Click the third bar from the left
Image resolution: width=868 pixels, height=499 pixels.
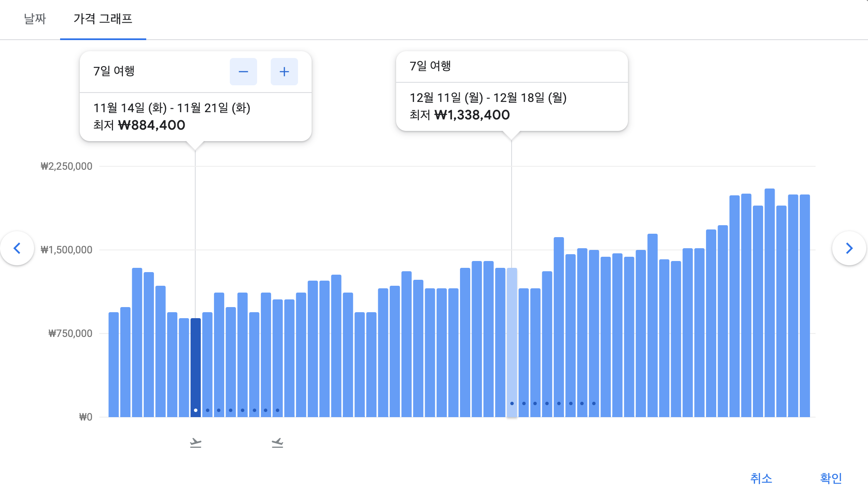(137, 341)
